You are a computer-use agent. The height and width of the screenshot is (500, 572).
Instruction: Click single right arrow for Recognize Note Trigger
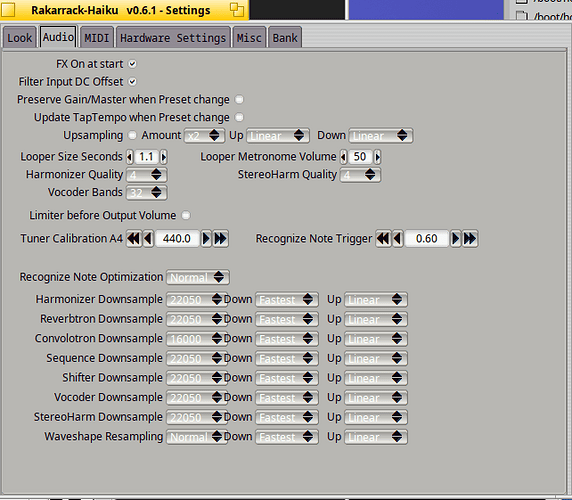(x=456, y=239)
